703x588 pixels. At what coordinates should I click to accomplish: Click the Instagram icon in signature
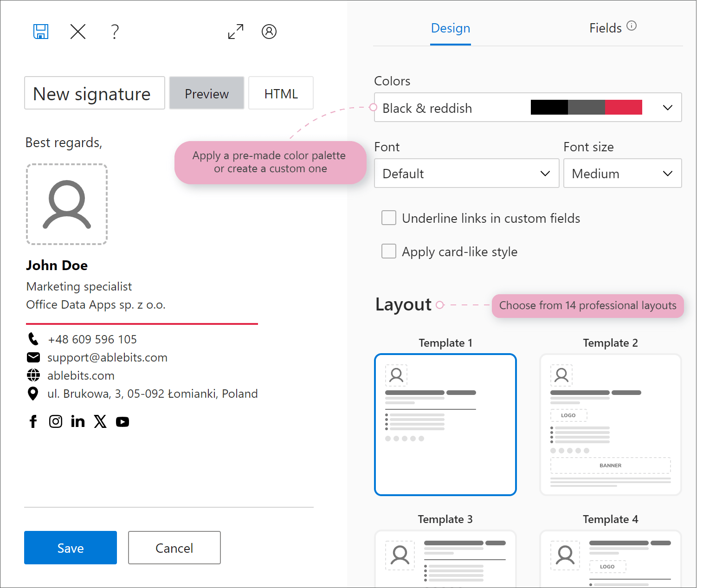56,421
